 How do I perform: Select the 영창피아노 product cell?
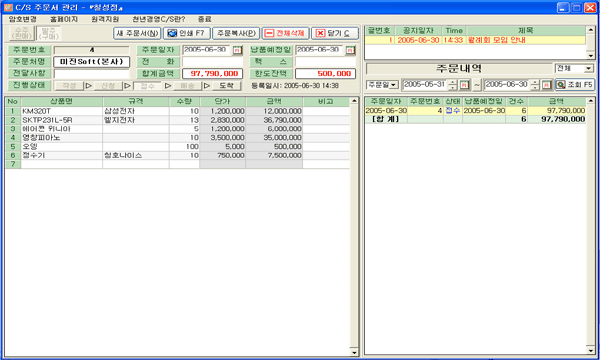coord(62,137)
